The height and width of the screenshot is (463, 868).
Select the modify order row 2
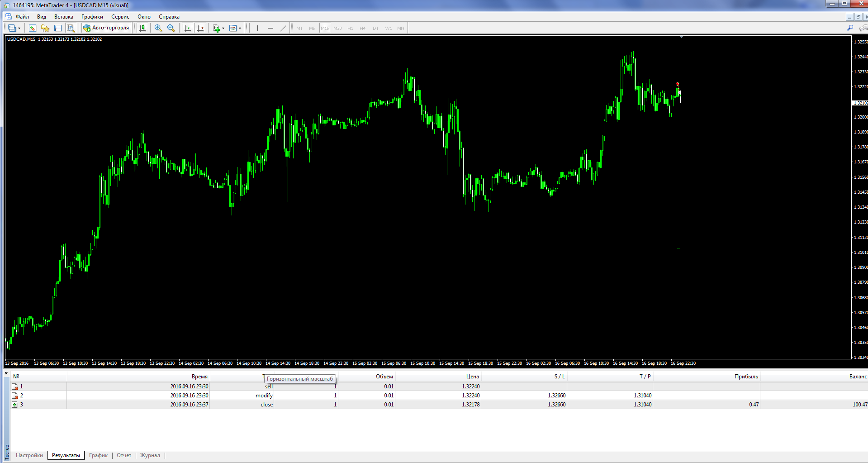click(x=439, y=396)
